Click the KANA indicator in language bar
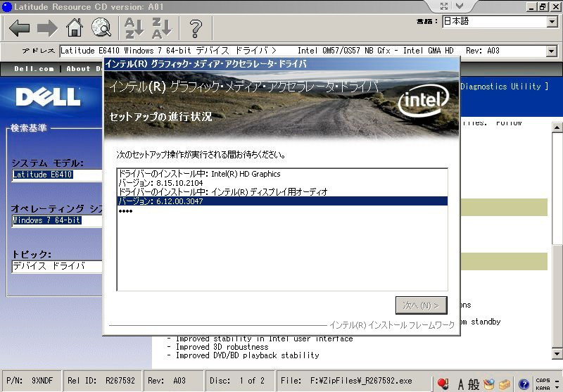Viewport: 563px width, 392px height. 543,388
